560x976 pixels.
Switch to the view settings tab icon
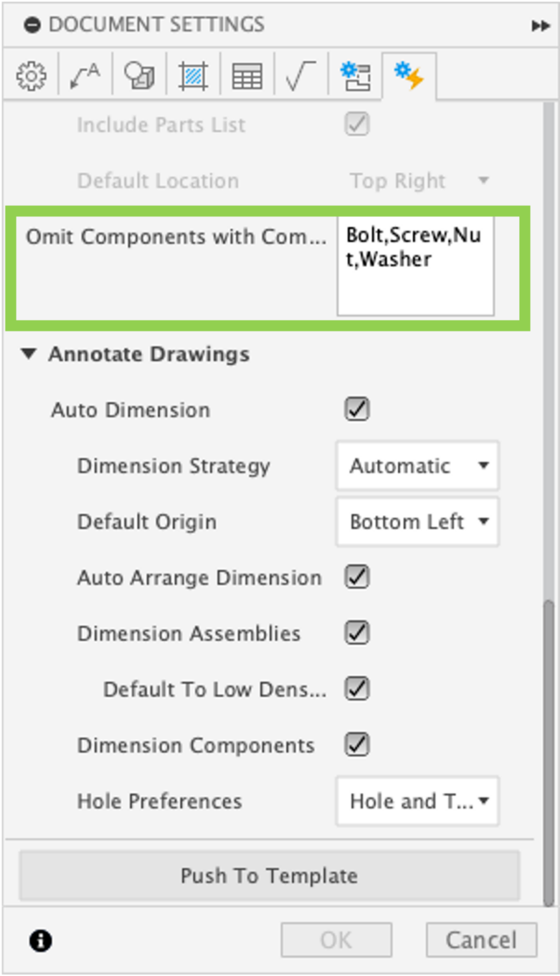click(x=139, y=76)
